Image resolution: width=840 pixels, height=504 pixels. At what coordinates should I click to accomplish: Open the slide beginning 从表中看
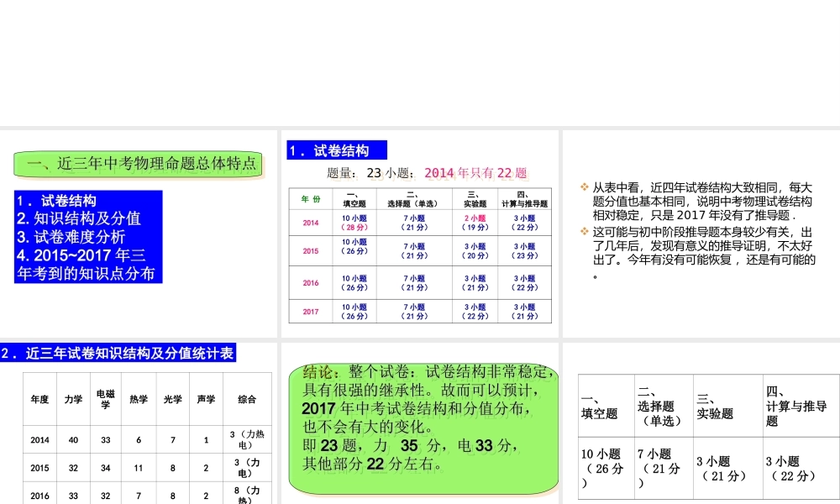[x=701, y=234]
